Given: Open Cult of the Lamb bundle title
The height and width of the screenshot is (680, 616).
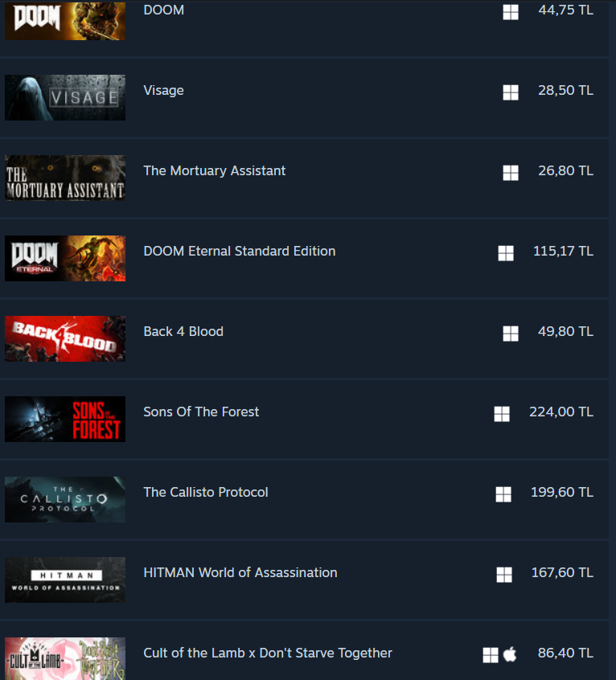Looking at the screenshot, I should pyautogui.click(x=268, y=653).
